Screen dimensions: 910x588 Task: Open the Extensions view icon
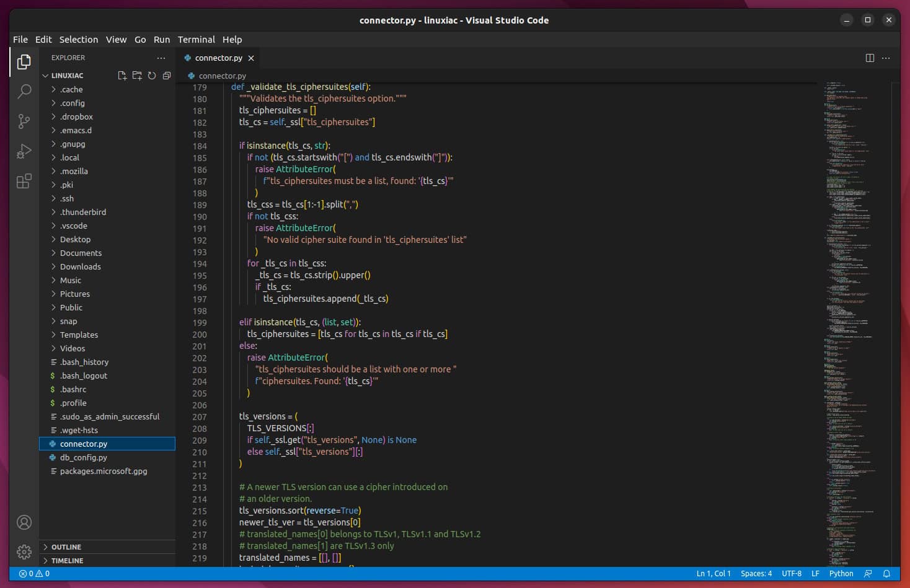click(x=24, y=181)
